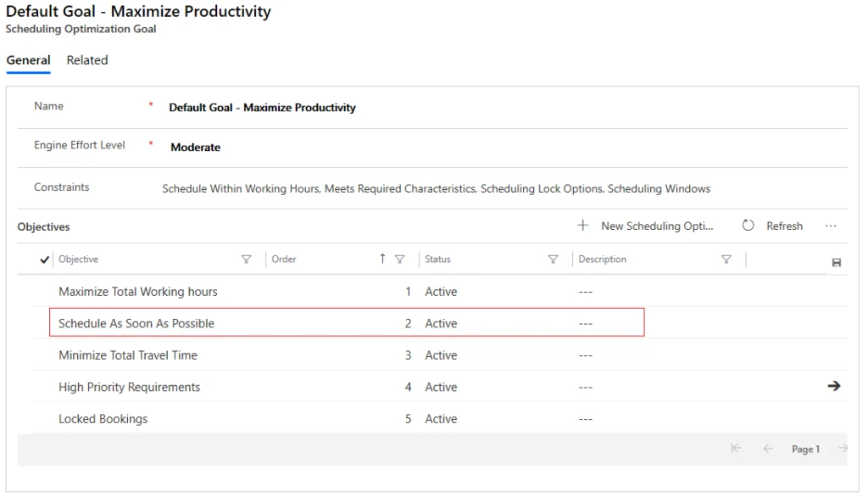Open Maximize Total Working hours objective
This screenshot has height=497, width=868.
(x=137, y=292)
